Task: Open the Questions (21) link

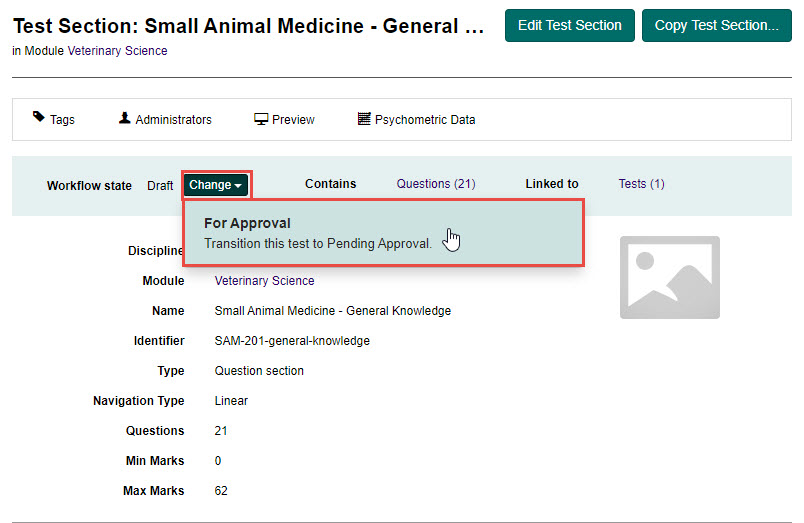Action: pyautogui.click(x=435, y=184)
